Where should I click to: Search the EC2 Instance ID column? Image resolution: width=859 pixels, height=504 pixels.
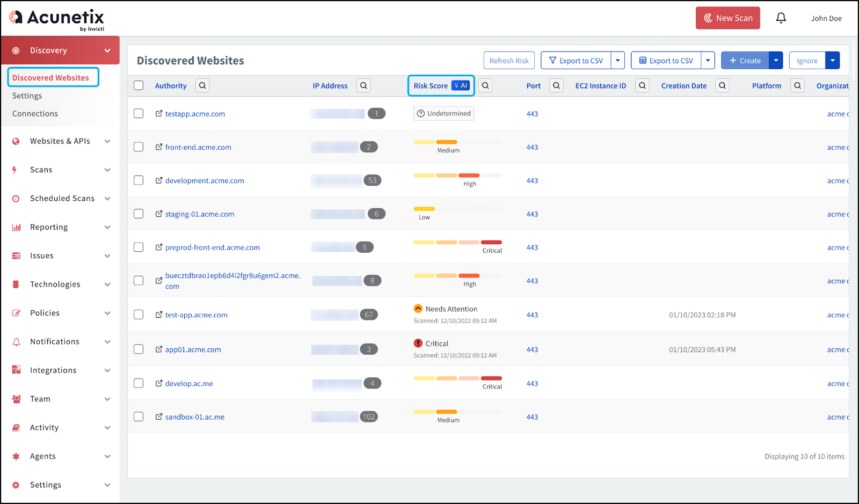(642, 85)
